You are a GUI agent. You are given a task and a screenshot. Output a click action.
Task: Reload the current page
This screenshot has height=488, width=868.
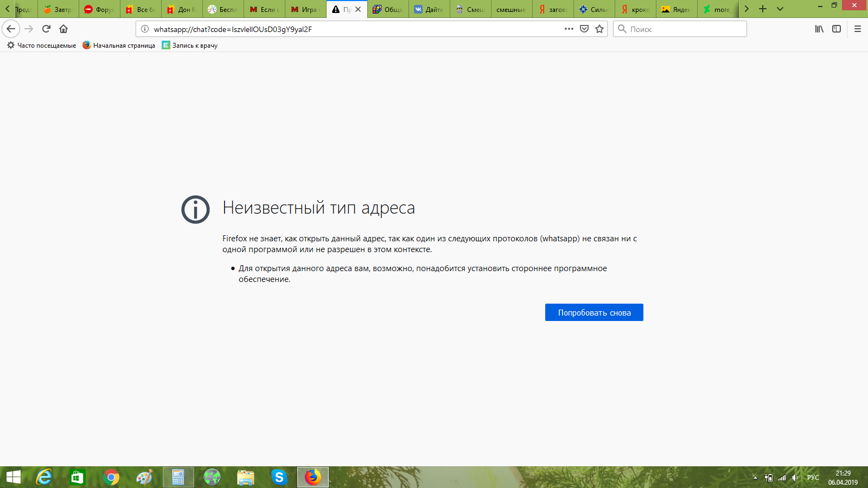46,29
